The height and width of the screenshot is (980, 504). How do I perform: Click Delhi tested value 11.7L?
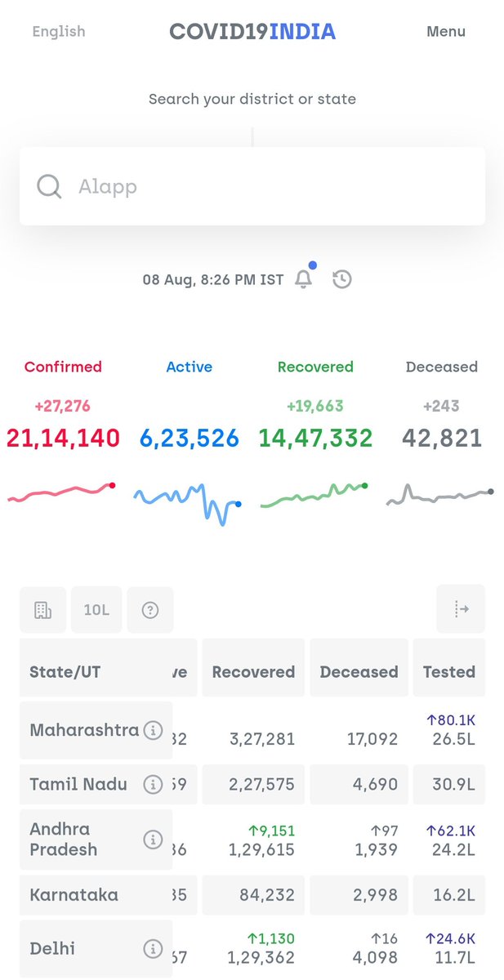(x=457, y=957)
